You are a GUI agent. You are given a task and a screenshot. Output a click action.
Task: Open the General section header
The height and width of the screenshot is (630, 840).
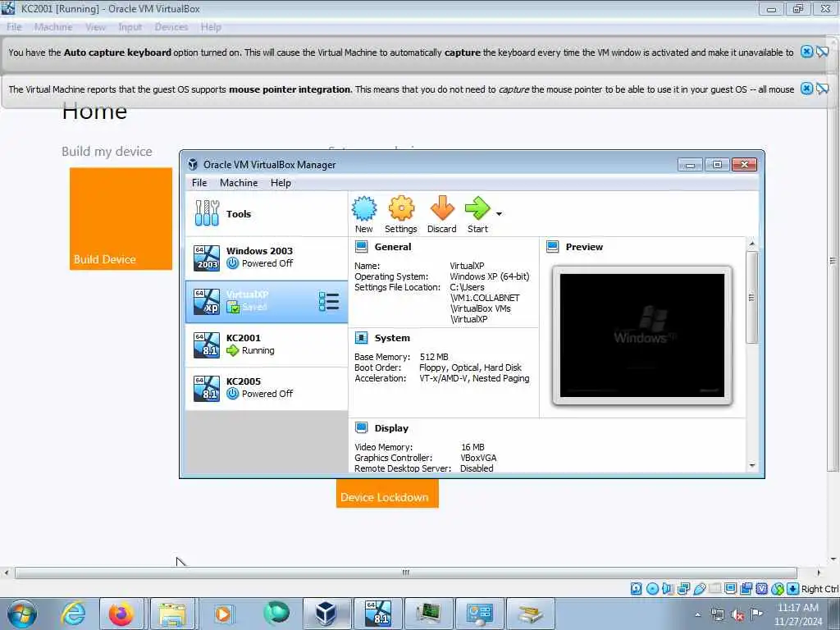click(393, 247)
